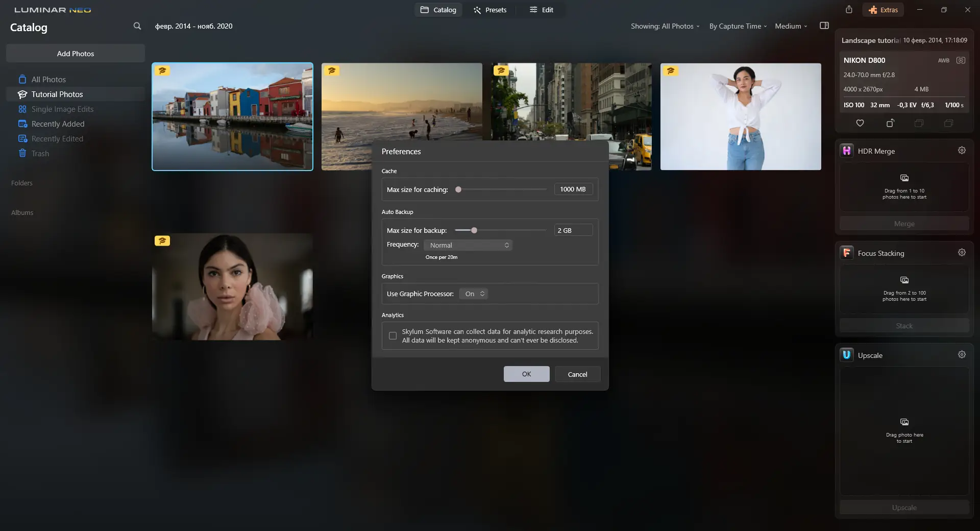The image size is (980, 531).
Task: Click the Focus Stacking drop zone image icon
Action: pyautogui.click(x=904, y=280)
